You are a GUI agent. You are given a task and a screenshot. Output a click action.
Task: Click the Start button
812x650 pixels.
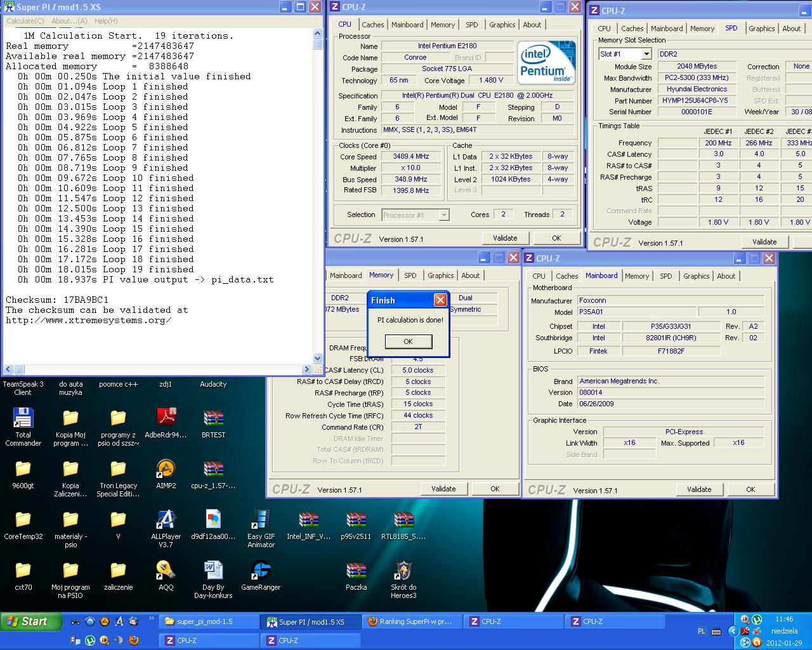point(31,621)
